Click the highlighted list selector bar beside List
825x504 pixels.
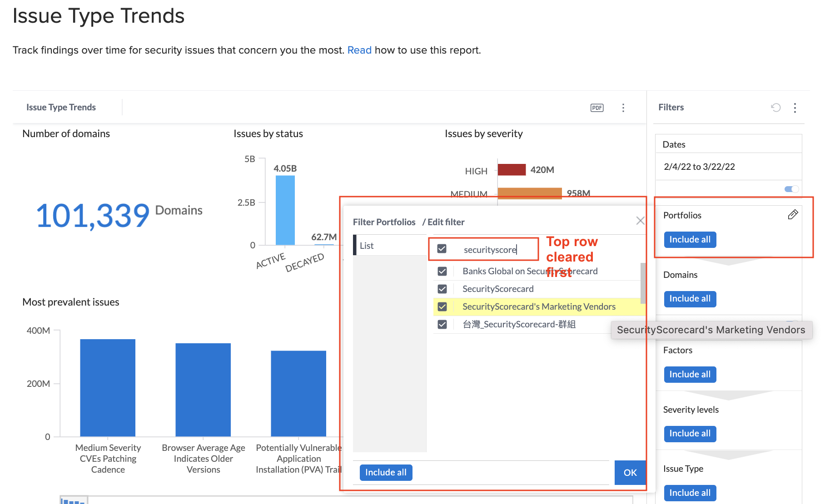click(x=355, y=245)
